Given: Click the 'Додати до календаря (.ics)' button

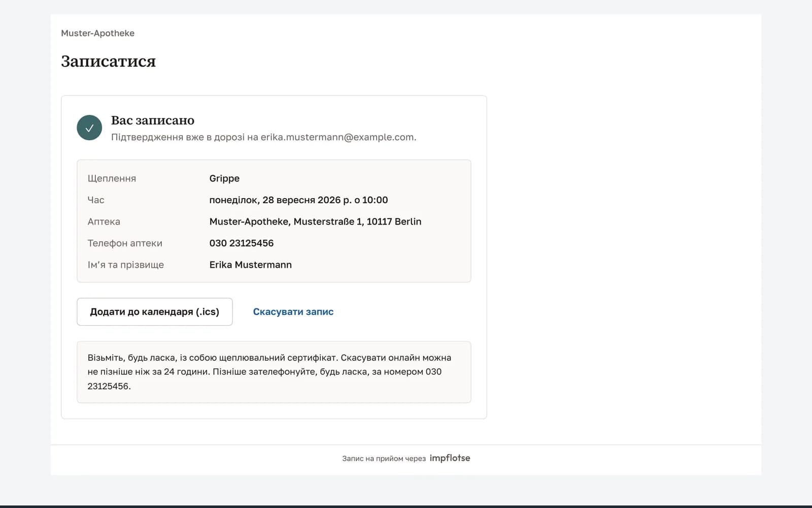Looking at the screenshot, I should tap(155, 312).
